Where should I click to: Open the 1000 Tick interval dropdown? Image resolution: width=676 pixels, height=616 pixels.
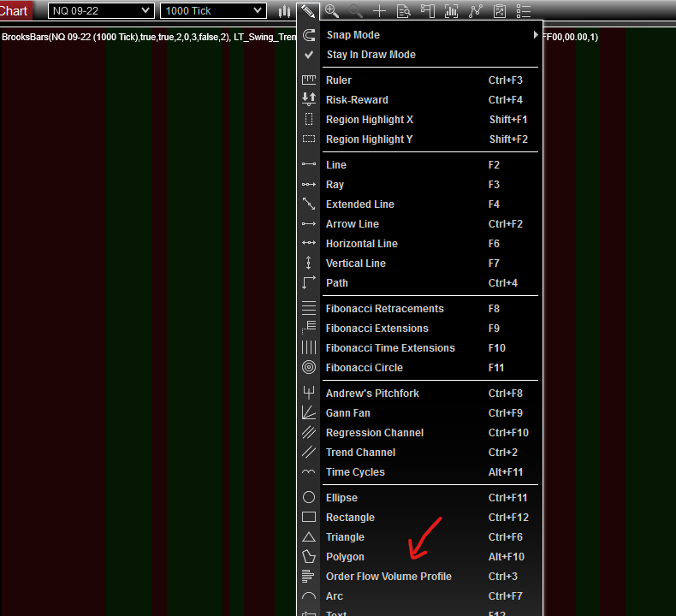click(213, 11)
